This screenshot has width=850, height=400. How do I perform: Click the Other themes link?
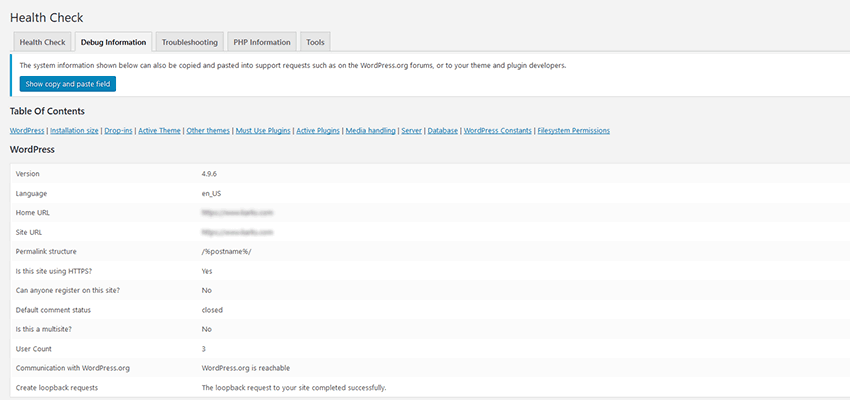(207, 131)
